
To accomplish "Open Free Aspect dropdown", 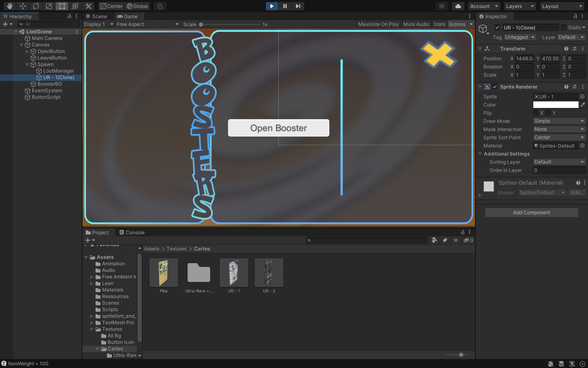I will [147, 24].
